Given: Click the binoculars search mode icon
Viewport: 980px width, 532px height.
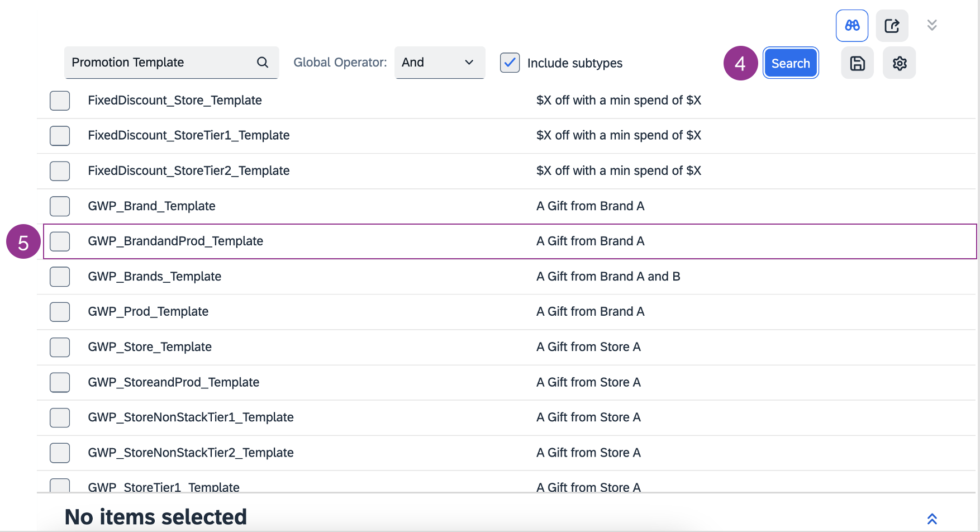Looking at the screenshot, I should pos(851,26).
